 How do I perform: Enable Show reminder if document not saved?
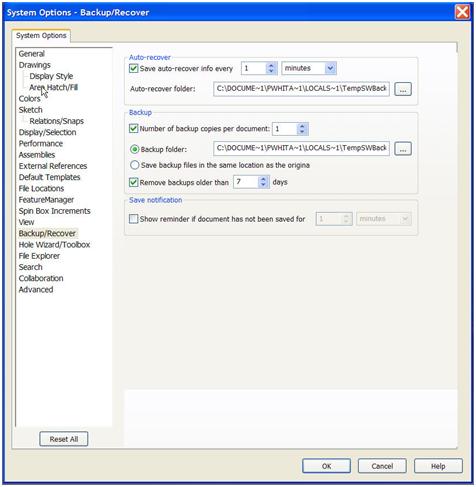point(133,219)
